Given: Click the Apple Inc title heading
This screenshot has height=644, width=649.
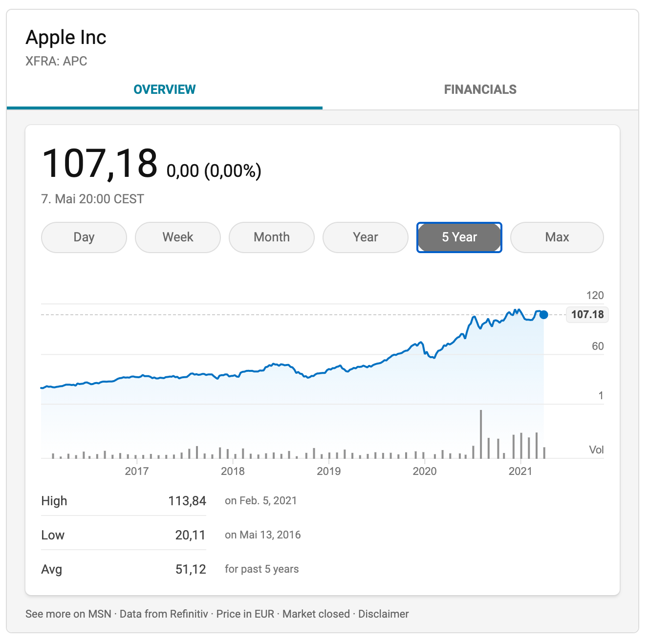Looking at the screenshot, I should click(66, 38).
